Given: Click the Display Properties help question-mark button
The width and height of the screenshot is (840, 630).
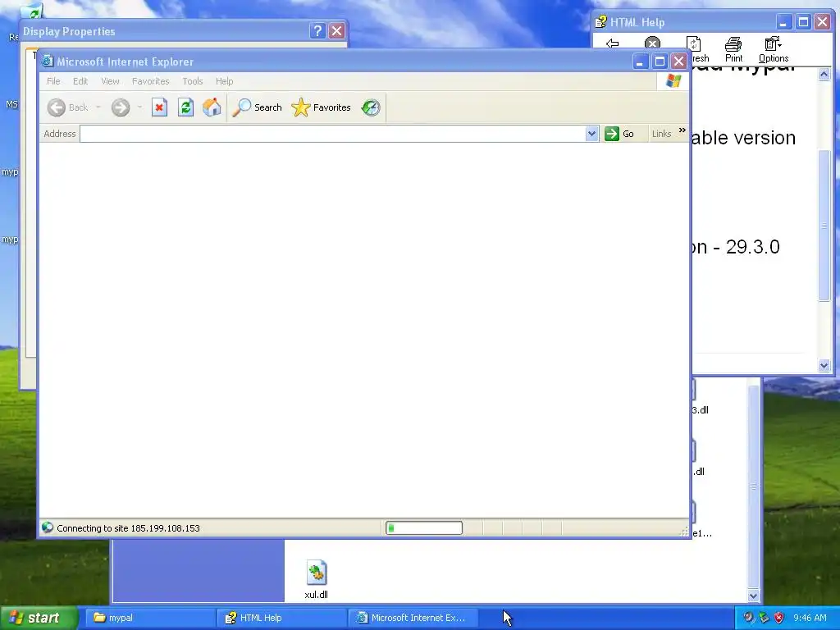Looking at the screenshot, I should [x=317, y=30].
